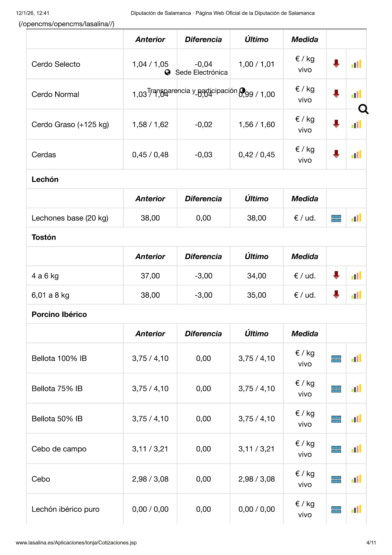Image resolution: width=392 pixels, height=555 pixels.
Task: Open the chart icon for Cebo de campo
Action: (356, 449)
